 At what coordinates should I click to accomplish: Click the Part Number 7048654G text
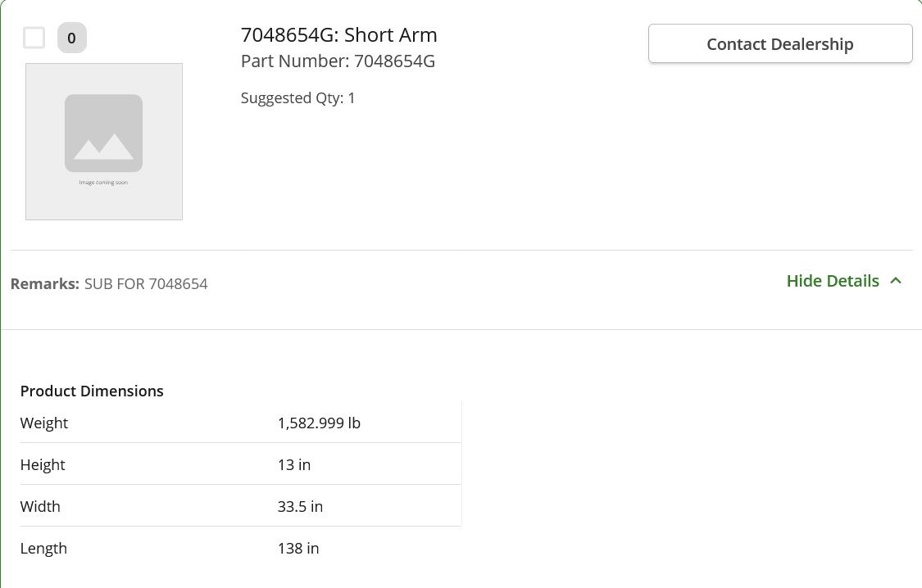(338, 61)
